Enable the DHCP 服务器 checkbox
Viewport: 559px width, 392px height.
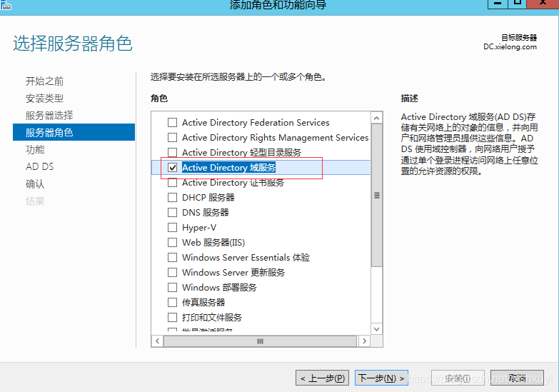click(x=172, y=197)
